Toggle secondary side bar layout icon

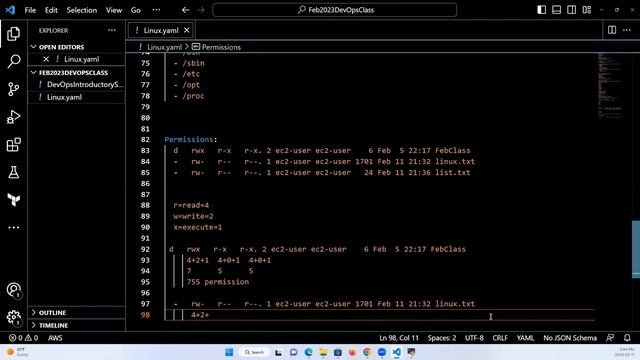(571, 10)
